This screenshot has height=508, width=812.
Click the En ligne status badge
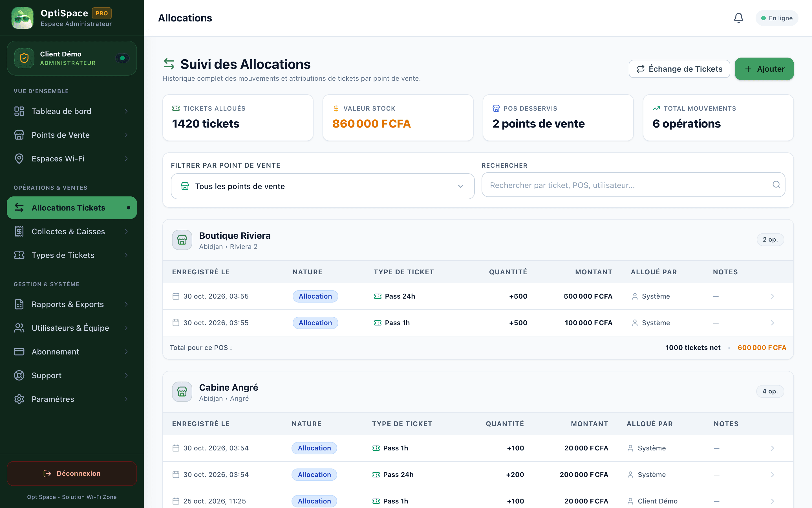point(777,18)
